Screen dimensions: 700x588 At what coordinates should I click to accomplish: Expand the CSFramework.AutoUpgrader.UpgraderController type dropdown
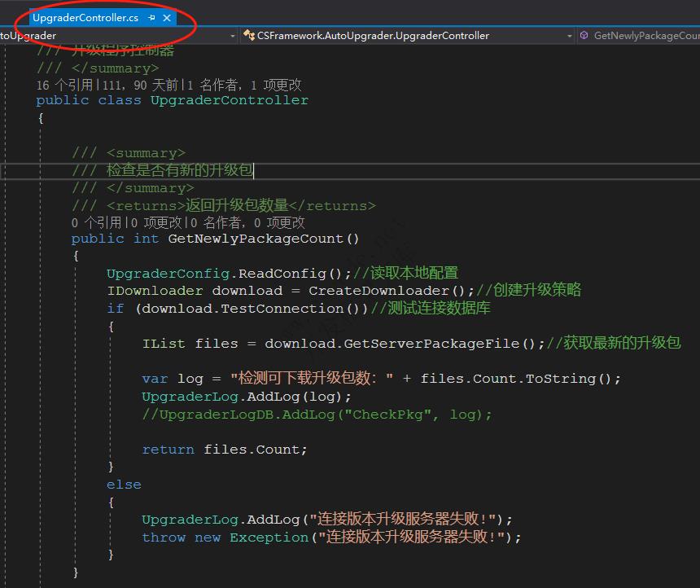pos(569,36)
